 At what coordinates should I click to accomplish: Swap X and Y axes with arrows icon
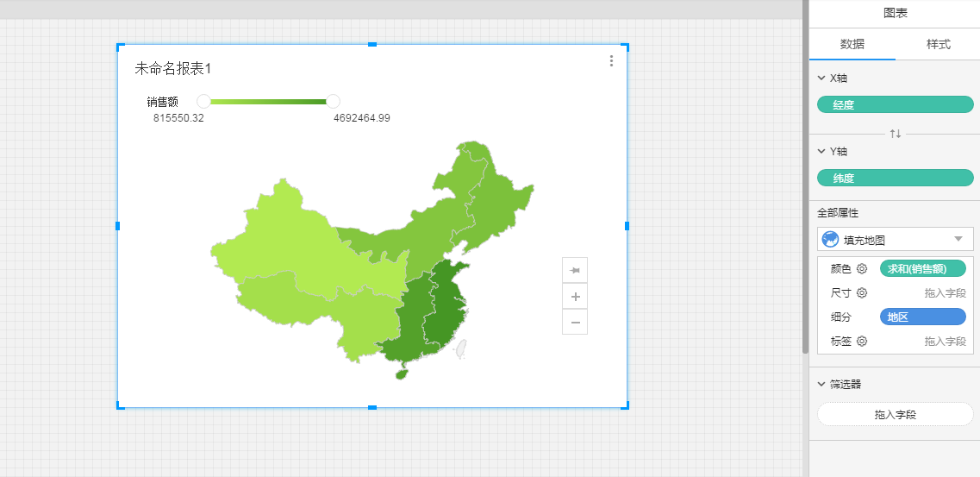click(896, 134)
